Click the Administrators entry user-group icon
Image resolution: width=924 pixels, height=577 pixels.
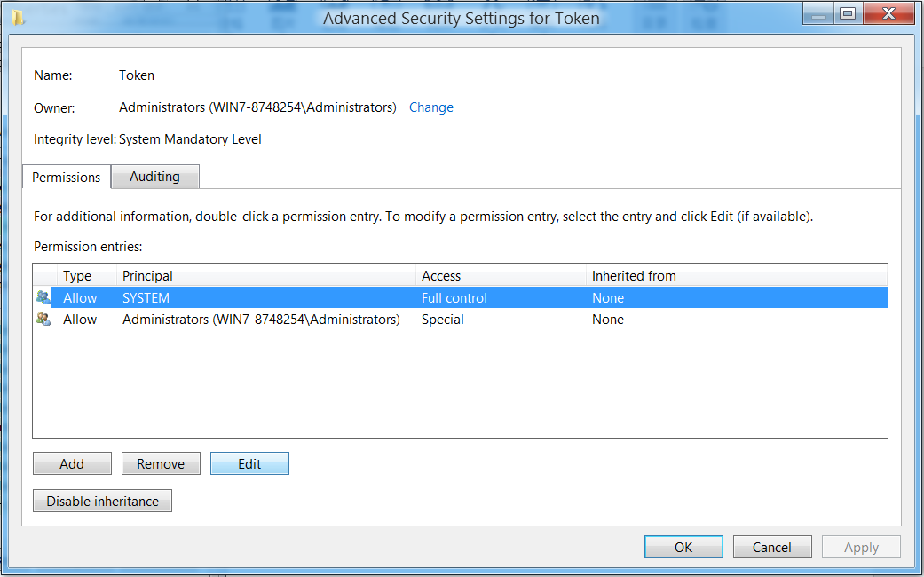tap(43, 319)
